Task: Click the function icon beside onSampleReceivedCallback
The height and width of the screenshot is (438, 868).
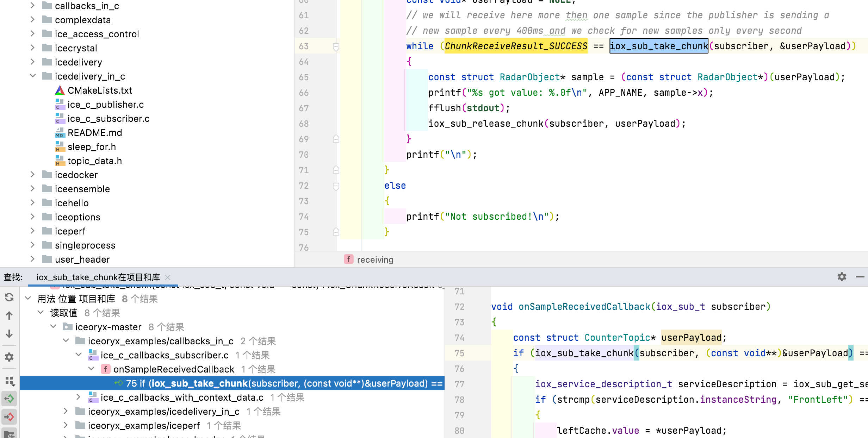Action: pyautogui.click(x=105, y=369)
